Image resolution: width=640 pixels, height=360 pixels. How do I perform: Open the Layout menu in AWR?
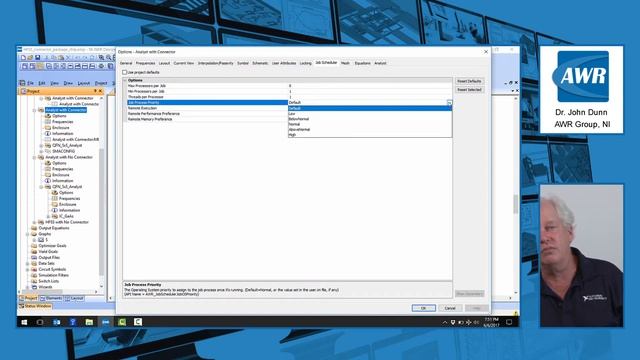pyautogui.click(x=84, y=83)
